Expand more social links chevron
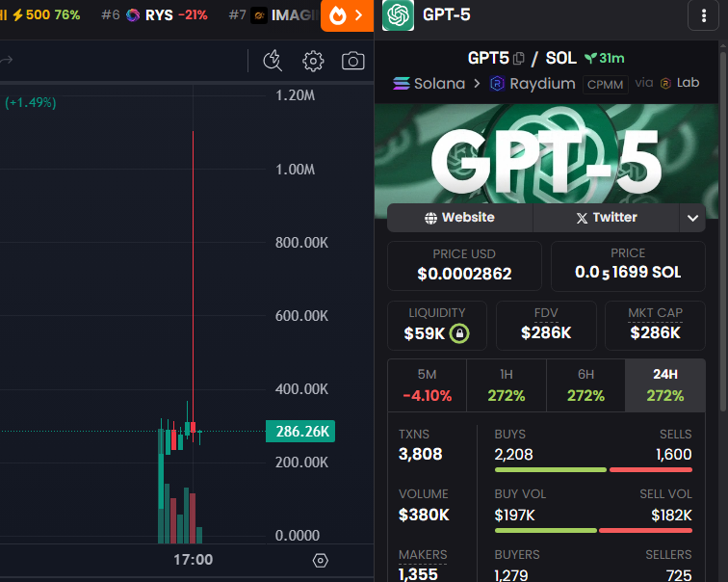The width and height of the screenshot is (728, 582). [692, 218]
